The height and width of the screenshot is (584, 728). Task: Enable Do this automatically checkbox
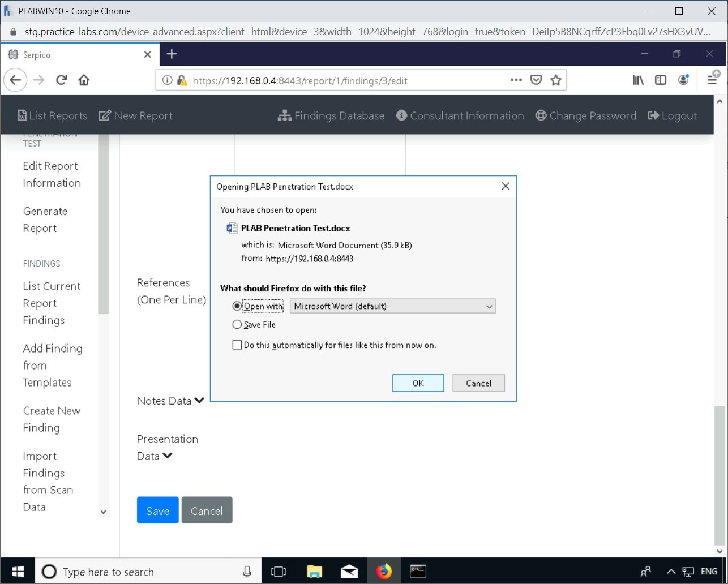click(x=237, y=345)
